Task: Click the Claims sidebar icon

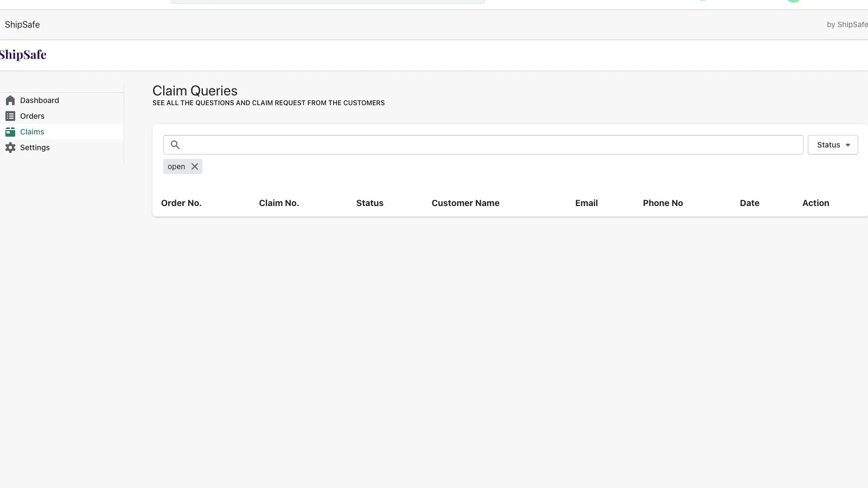Action: click(10, 132)
